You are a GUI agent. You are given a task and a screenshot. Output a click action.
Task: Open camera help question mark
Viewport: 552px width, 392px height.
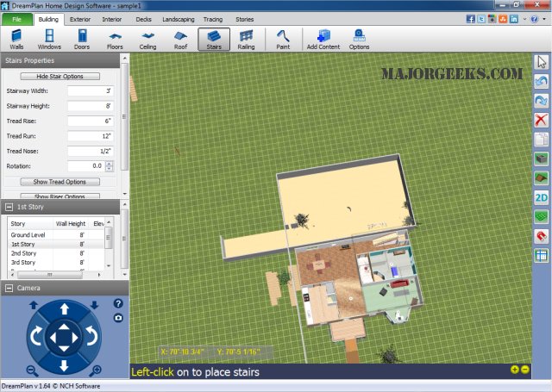tap(118, 303)
